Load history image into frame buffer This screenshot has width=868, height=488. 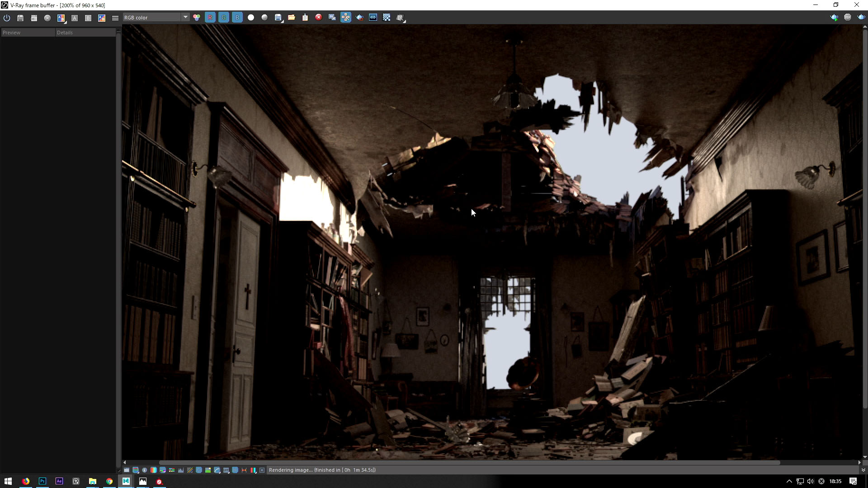pyautogui.click(x=34, y=18)
